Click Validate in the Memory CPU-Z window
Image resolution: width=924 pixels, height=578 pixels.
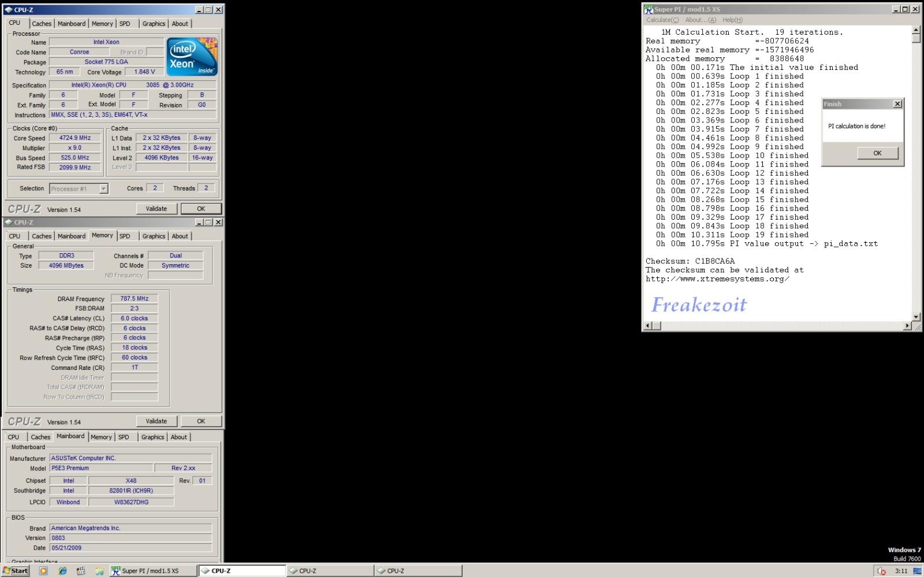click(x=157, y=421)
